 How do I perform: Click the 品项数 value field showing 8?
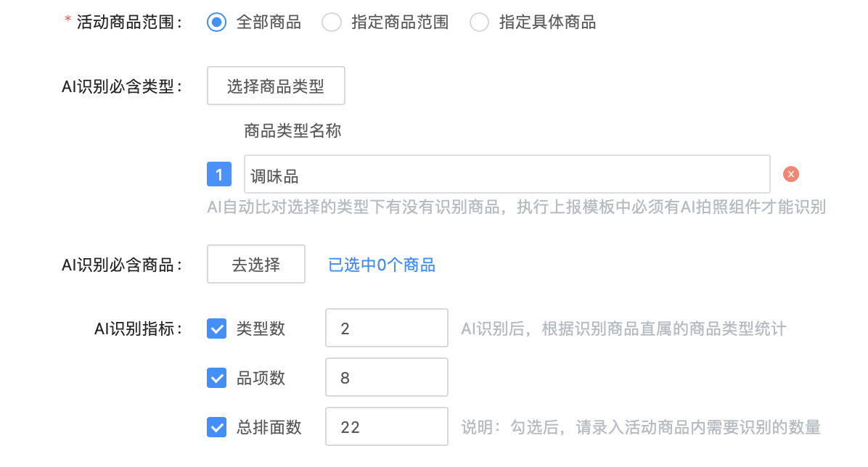[386, 377]
